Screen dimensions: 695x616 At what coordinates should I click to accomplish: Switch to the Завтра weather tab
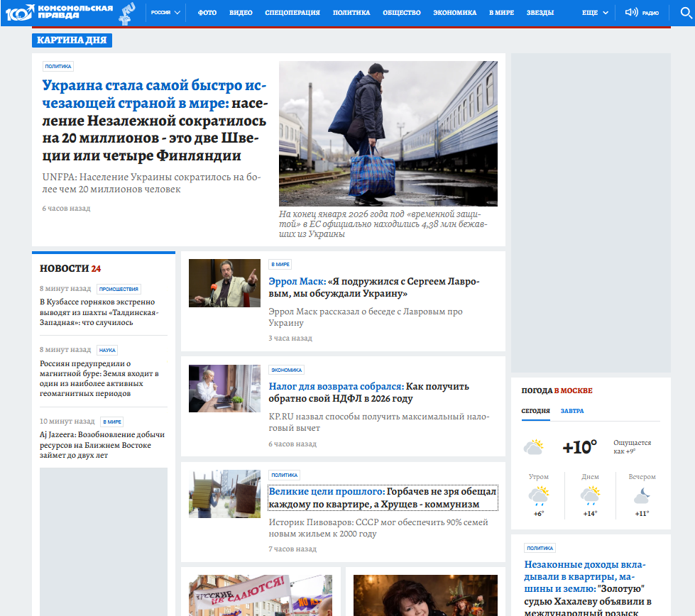[x=572, y=411]
